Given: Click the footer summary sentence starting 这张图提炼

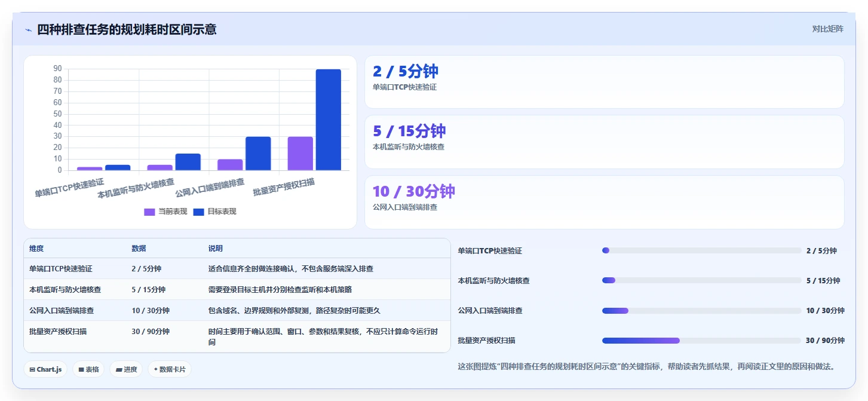Looking at the screenshot, I should 646,366.
